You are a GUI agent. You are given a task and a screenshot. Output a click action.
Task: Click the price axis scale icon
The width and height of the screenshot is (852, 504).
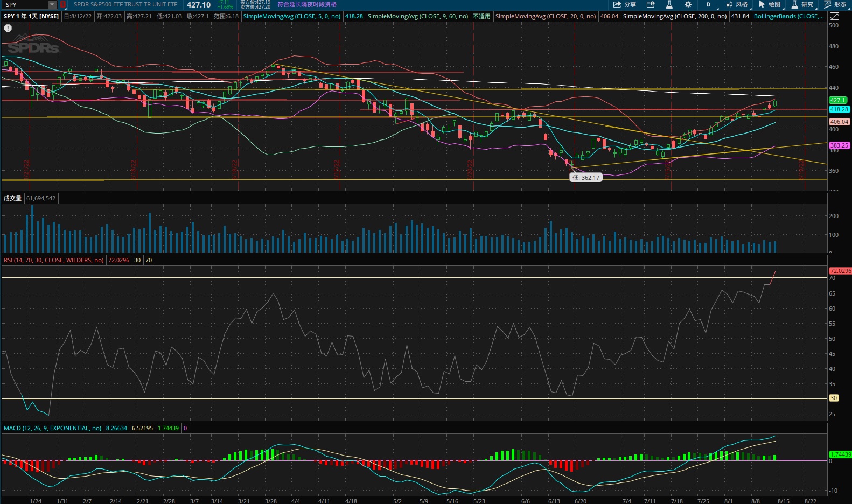point(834,16)
